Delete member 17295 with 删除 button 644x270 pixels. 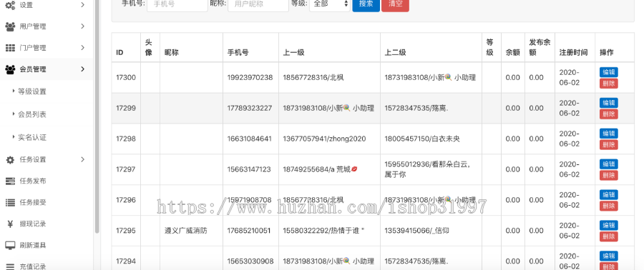click(x=609, y=236)
